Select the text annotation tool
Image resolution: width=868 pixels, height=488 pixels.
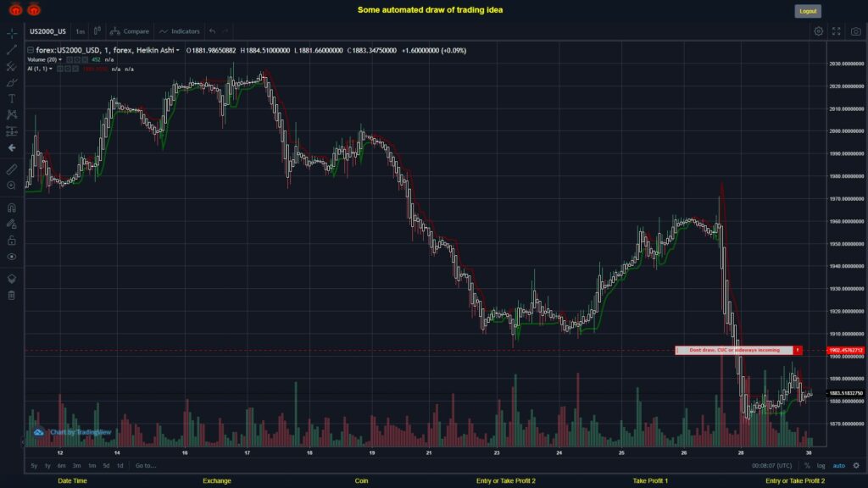12,99
